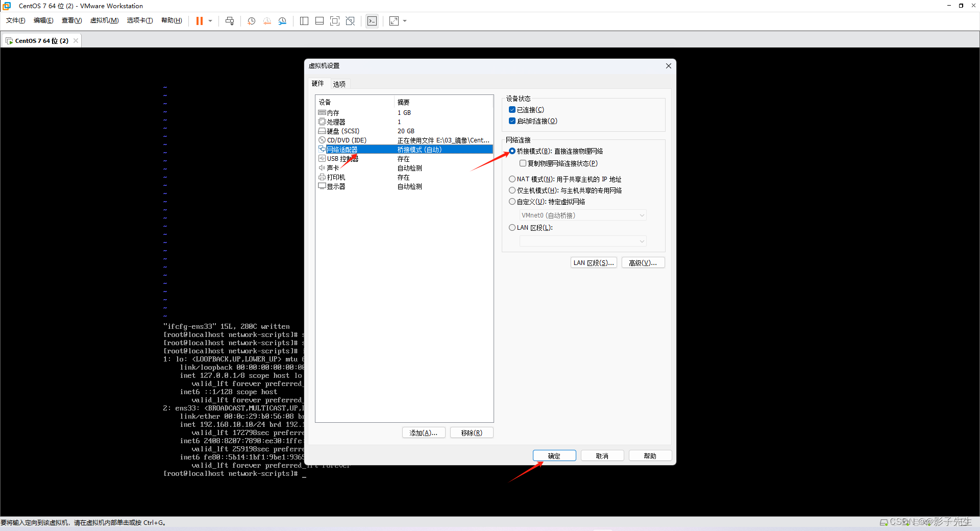Viewport: 980px width, 531px height.
Task: Click the monitor icon next to 显示器
Action: [x=322, y=186]
